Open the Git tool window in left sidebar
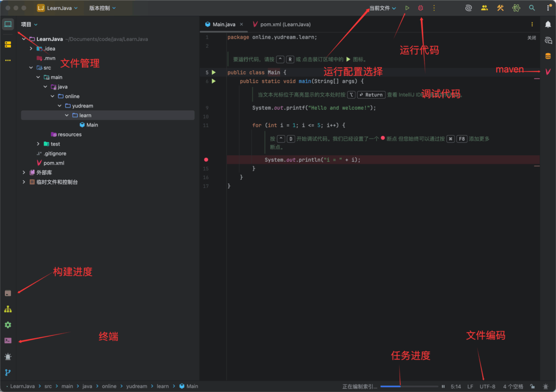Screen dimensions: 556x392 8,372
